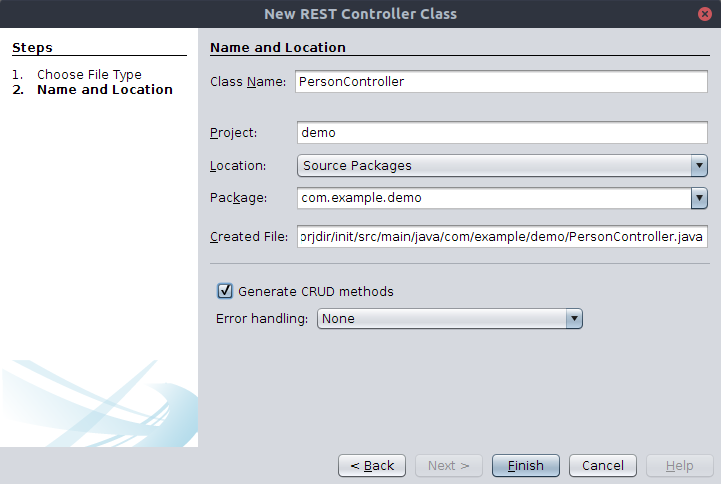Click the Cancel button
Screen dimensions: 721x484
tap(603, 466)
